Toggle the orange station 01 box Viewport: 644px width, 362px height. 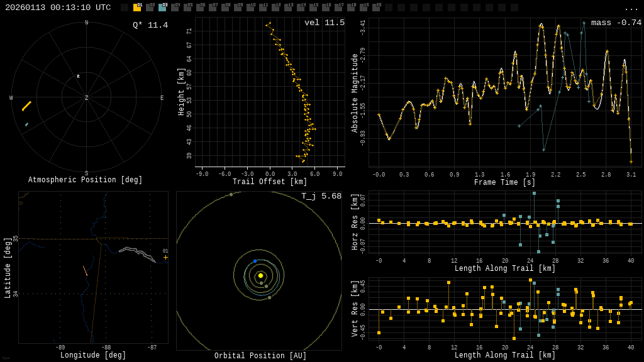click(x=137, y=8)
